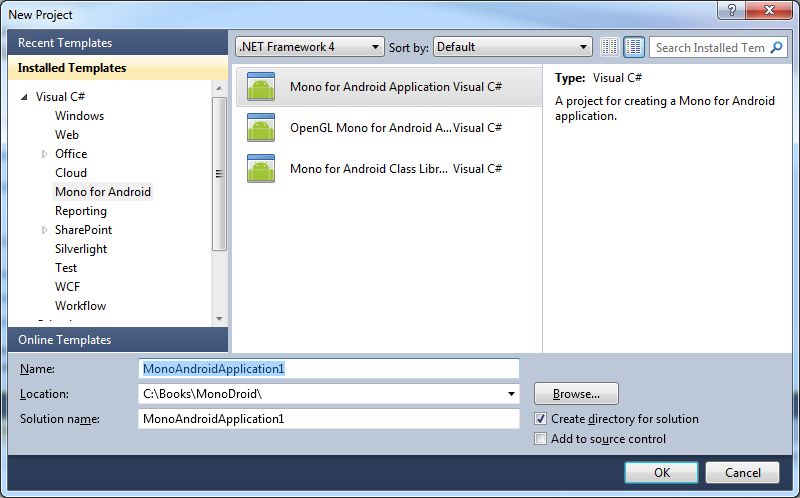800x498 pixels.
Task: Open the Location path dropdown arrow
Action: point(511,394)
